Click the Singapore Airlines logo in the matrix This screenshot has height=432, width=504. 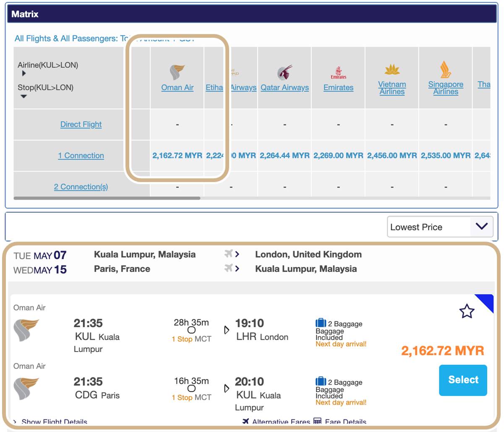[x=446, y=69]
